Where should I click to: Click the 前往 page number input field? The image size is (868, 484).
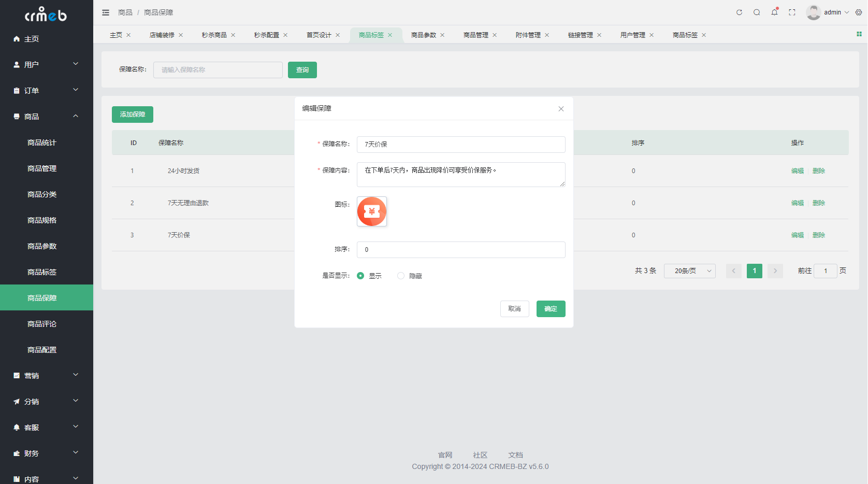[825, 271]
